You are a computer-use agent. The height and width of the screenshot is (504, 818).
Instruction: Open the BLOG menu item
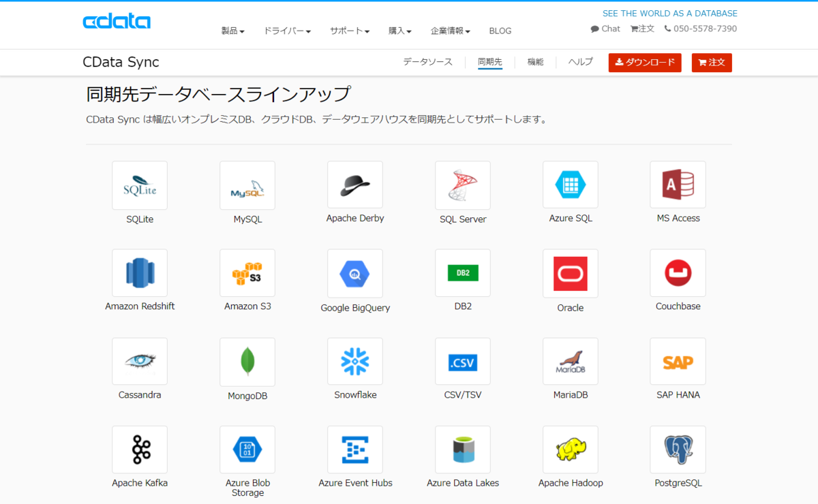coord(500,31)
